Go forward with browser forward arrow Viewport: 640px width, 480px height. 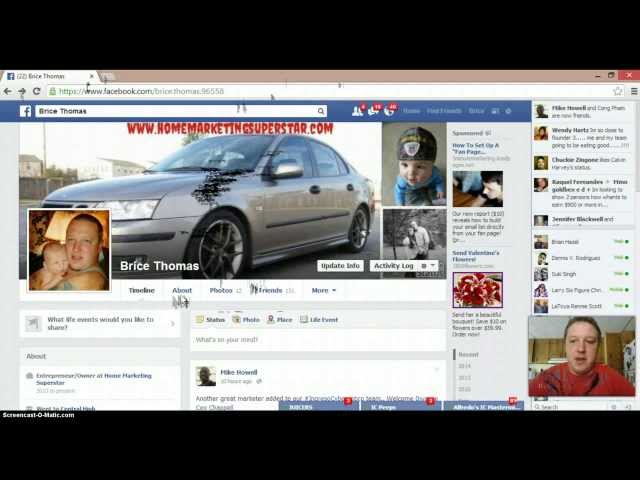coord(22,91)
